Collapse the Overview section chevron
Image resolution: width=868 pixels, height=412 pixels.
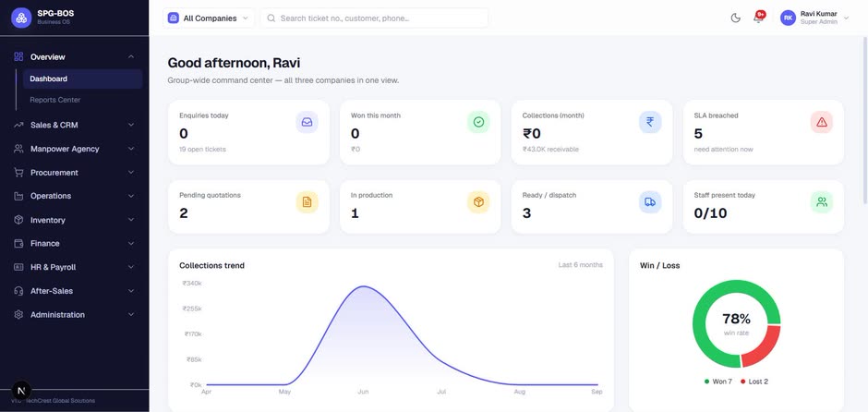pos(131,56)
